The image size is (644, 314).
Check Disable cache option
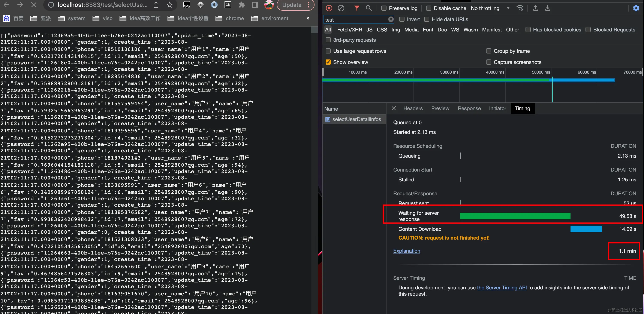point(428,8)
